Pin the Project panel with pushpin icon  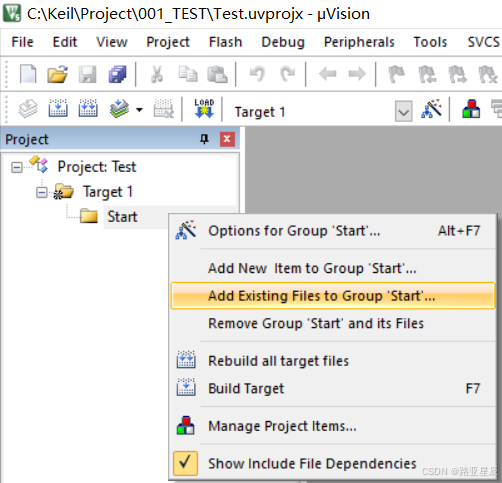click(204, 139)
